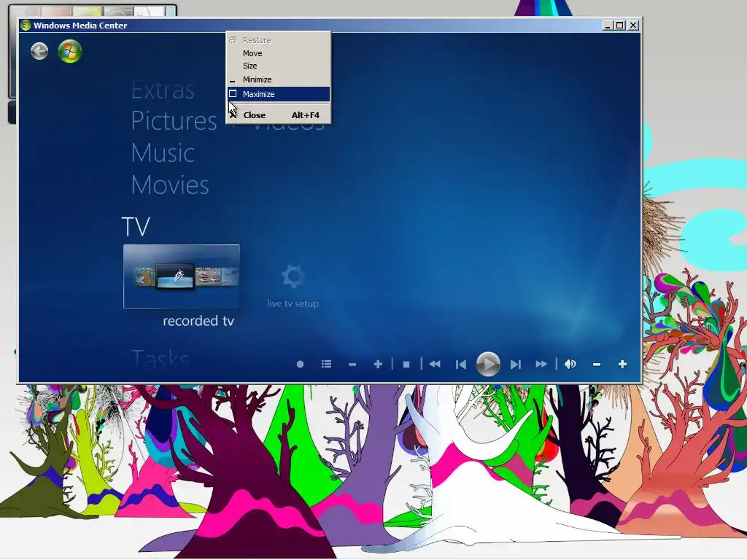Click the green Windows Media Center start orb
The image size is (747, 560).
[x=70, y=51]
